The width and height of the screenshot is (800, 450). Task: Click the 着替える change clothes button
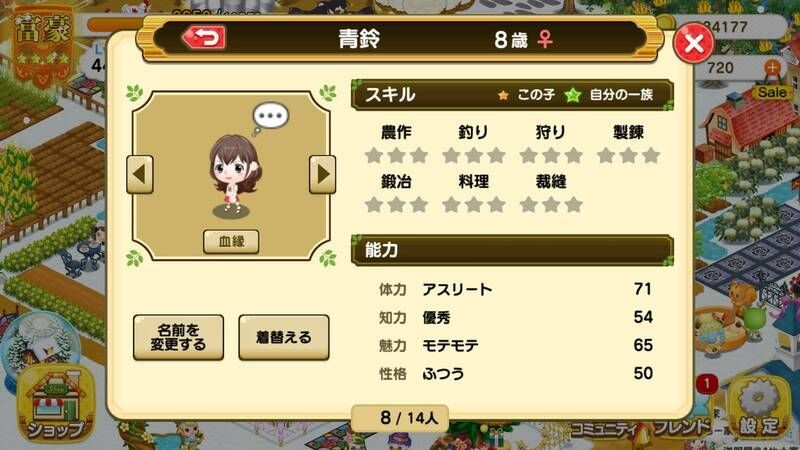click(x=284, y=337)
